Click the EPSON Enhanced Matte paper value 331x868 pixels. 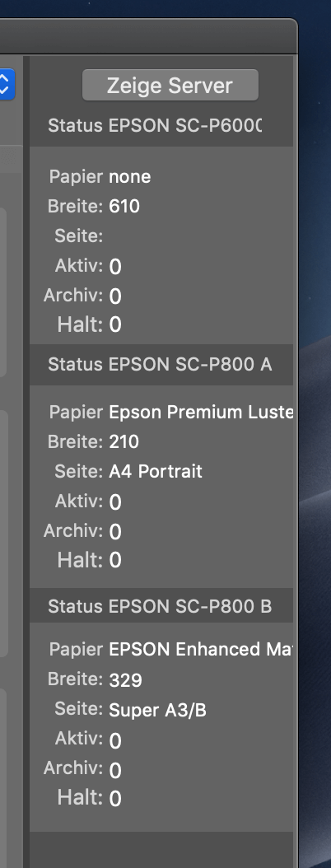tap(200, 649)
